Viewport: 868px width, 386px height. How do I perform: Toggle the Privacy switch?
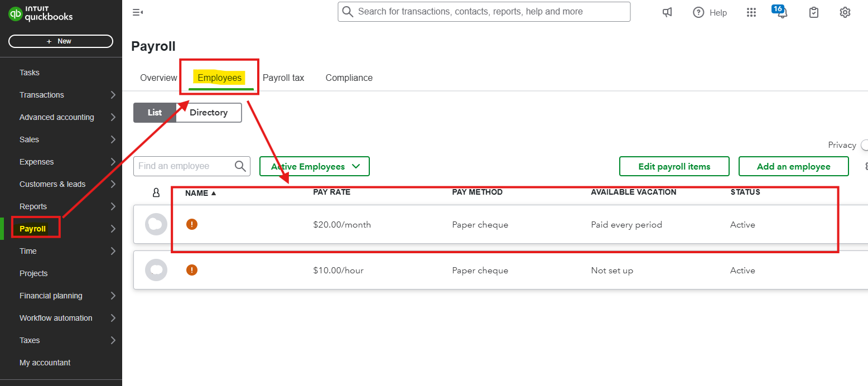(x=864, y=145)
